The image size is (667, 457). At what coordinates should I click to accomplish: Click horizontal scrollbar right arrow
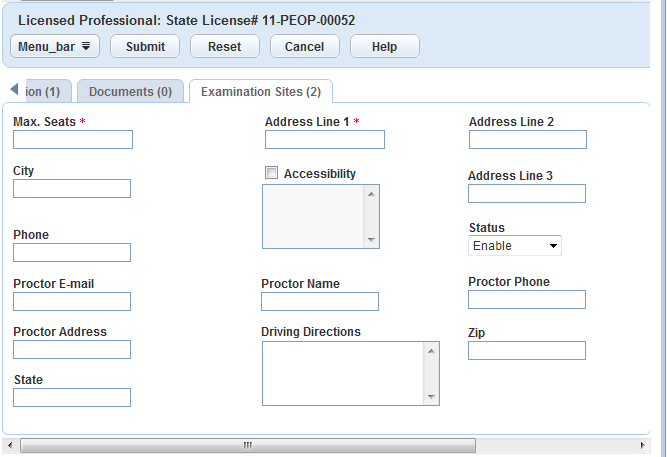(642, 444)
